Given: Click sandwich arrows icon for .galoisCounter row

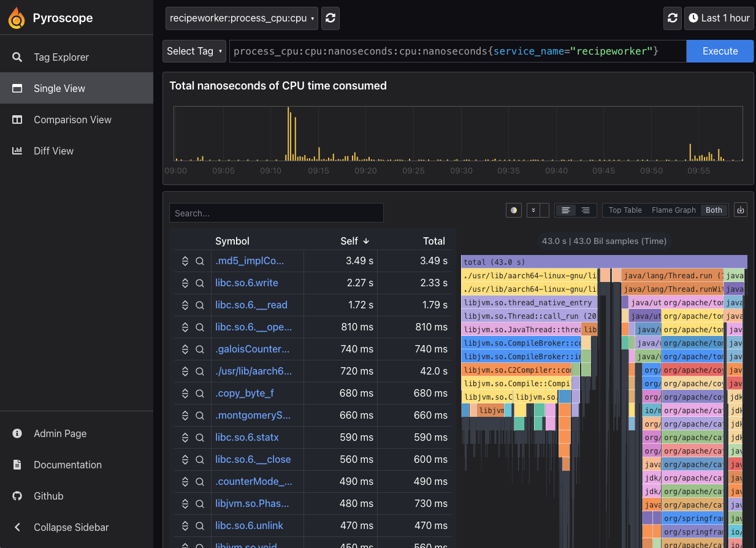Looking at the screenshot, I should coord(185,349).
